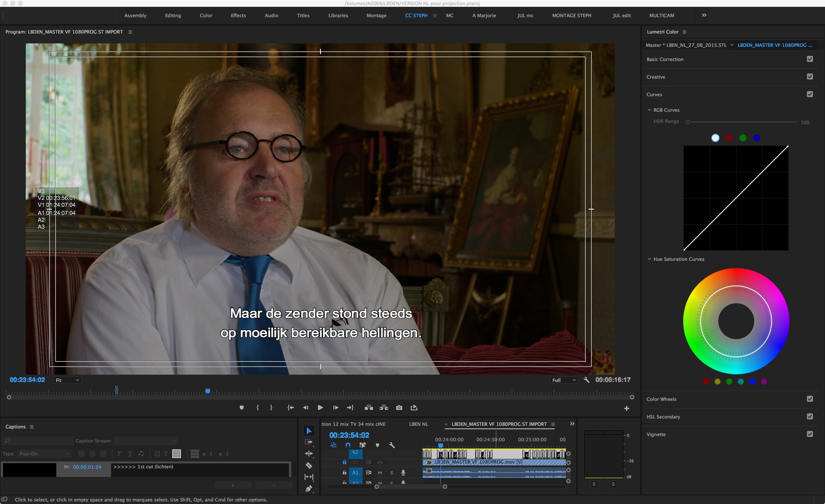Screen dimensions: 825x504
Task: Choose the Razor tool
Action: 309,465
